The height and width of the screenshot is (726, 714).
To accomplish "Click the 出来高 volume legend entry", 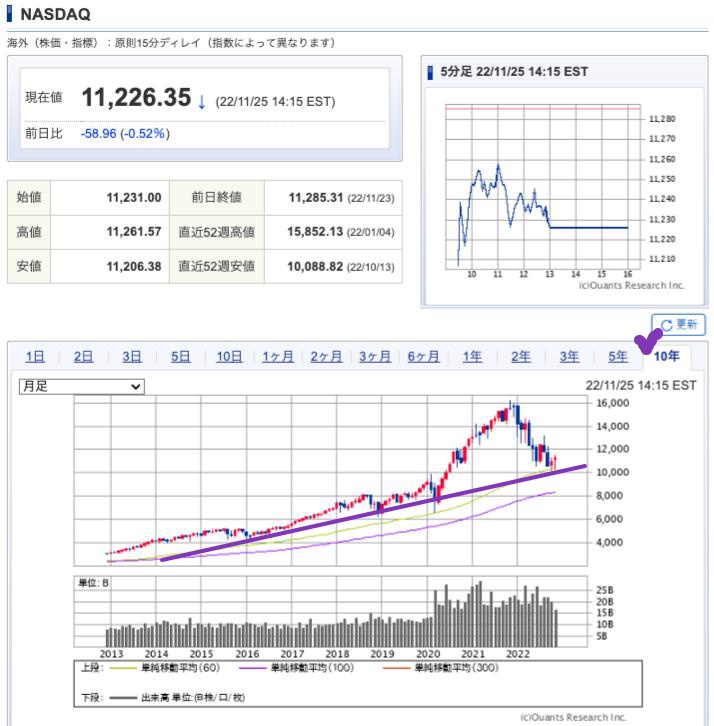I will pos(177,697).
